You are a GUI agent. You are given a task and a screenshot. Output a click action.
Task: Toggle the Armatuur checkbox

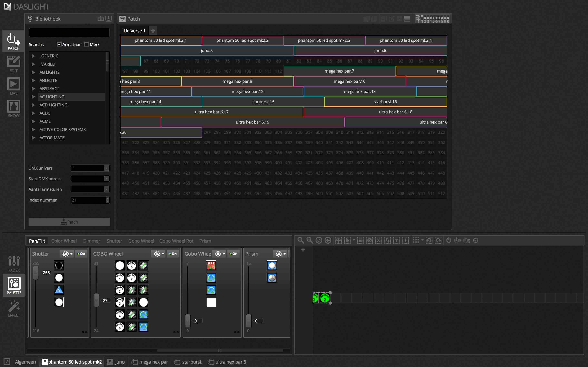(59, 44)
